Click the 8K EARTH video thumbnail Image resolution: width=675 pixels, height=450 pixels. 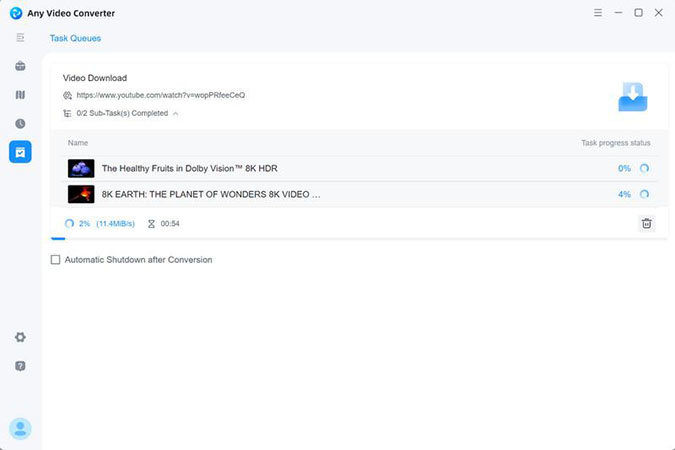(81, 194)
